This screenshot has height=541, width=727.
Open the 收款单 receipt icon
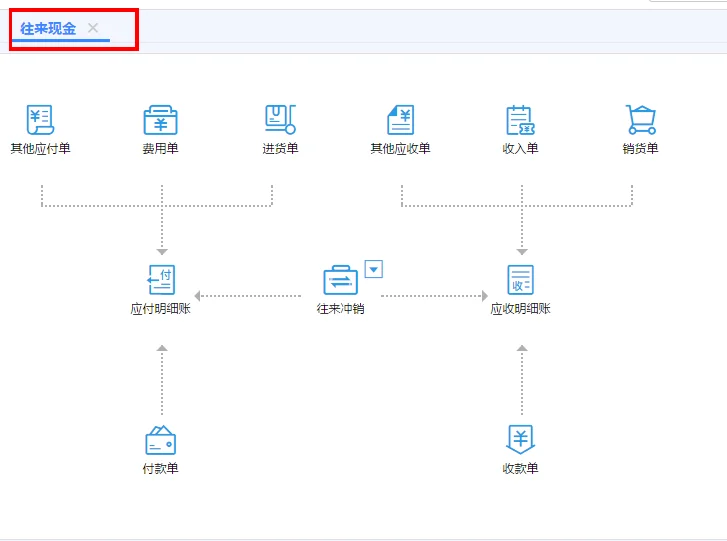point(520,439)
